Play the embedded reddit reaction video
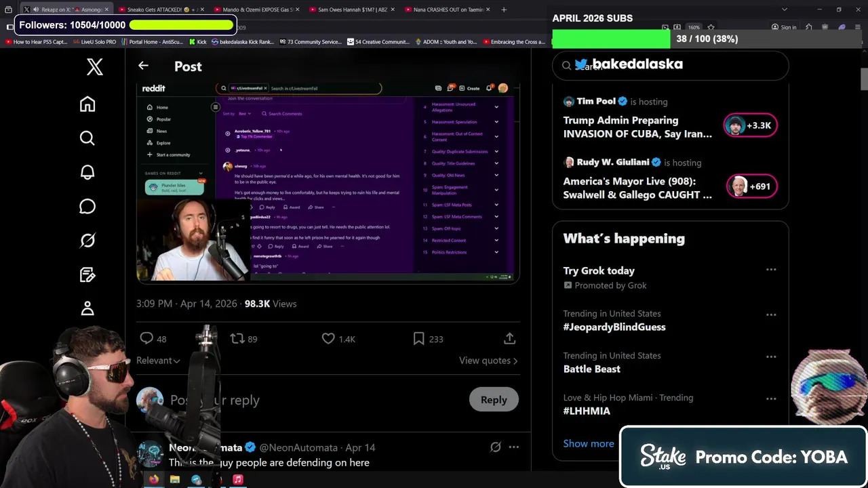 pyautogui.click(x=328, y=182)
